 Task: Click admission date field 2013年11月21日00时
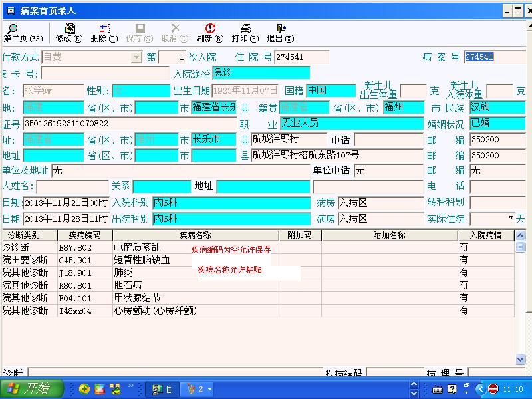click(66, 203)
